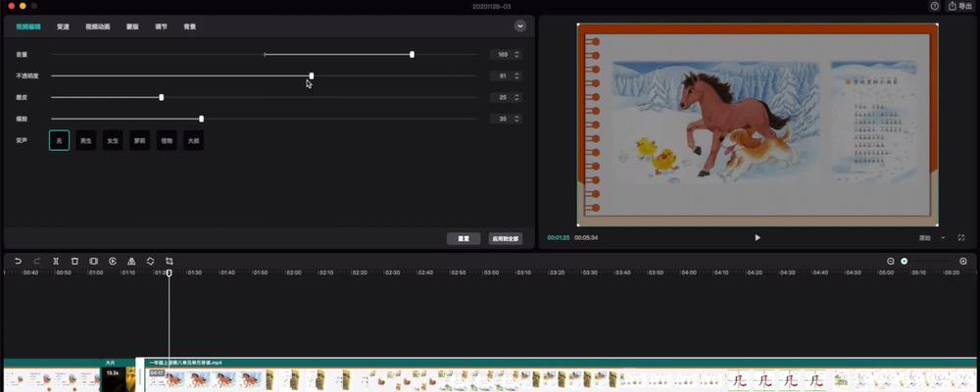Zoom in the timeline with the plus icon
The image size is (980, 392).
click(963, 261)
